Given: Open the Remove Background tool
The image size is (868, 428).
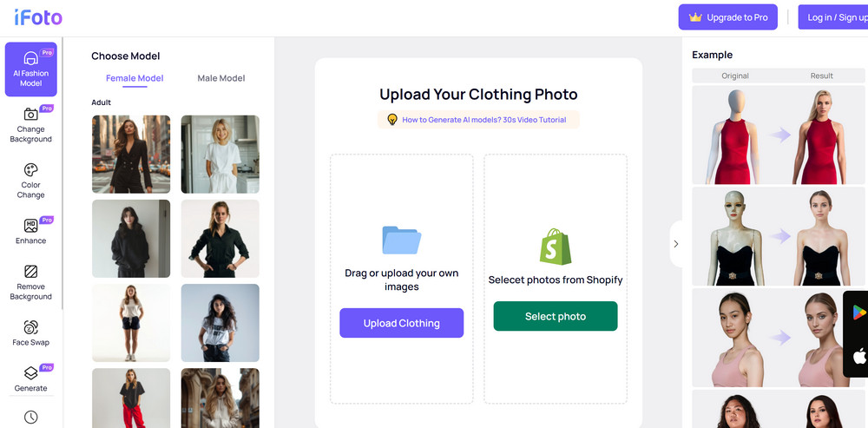Looking at the screenshot, I should (x=31, y=282).
